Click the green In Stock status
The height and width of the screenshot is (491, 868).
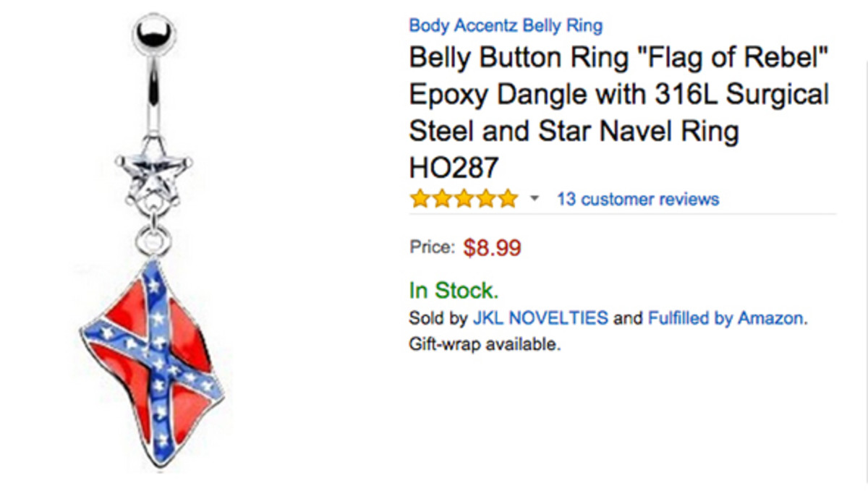454,291
